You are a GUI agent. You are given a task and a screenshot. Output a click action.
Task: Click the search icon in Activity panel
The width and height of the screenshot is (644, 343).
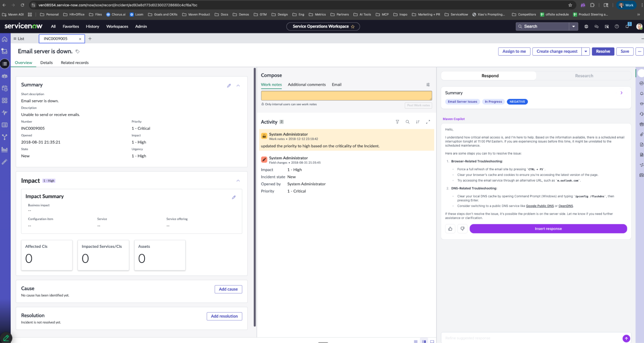408,122
